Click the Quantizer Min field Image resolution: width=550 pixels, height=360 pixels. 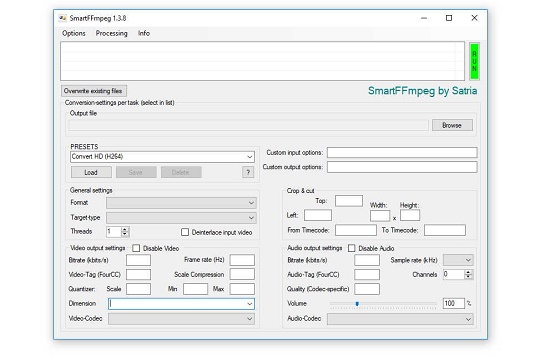195,289
